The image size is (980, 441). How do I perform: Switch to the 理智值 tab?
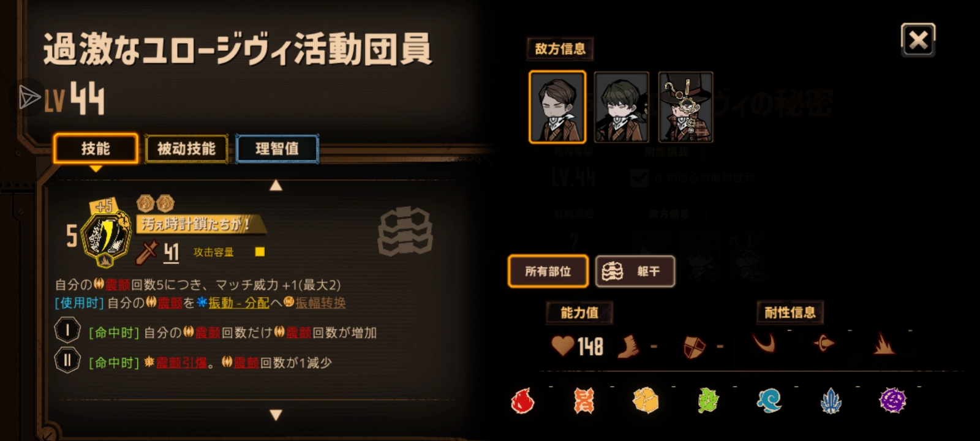pos(277,149)
